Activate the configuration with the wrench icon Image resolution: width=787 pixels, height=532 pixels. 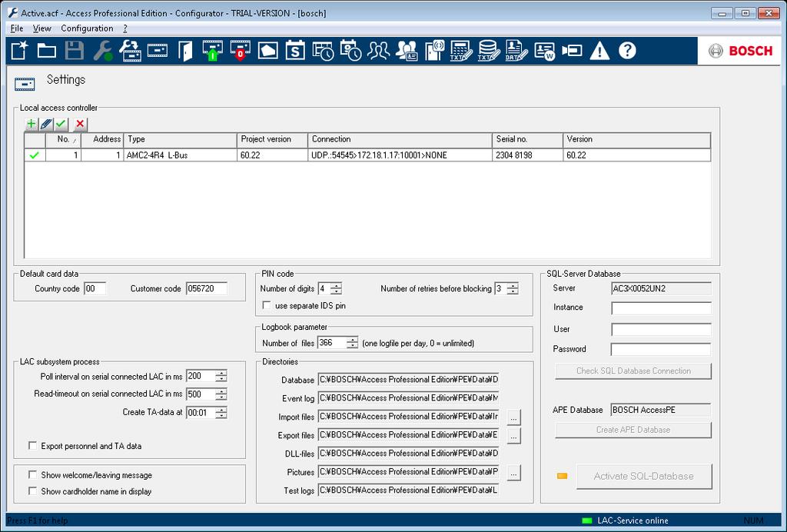[102, 51]
